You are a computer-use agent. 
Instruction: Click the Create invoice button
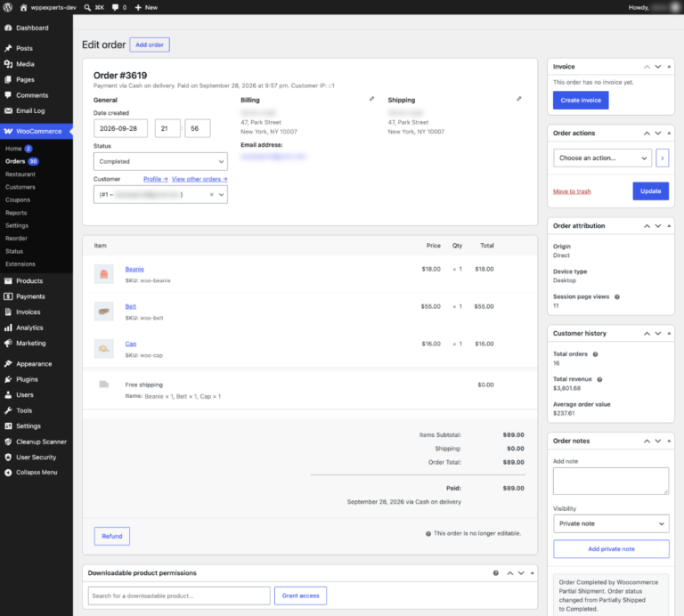click(x=581, y=101)
